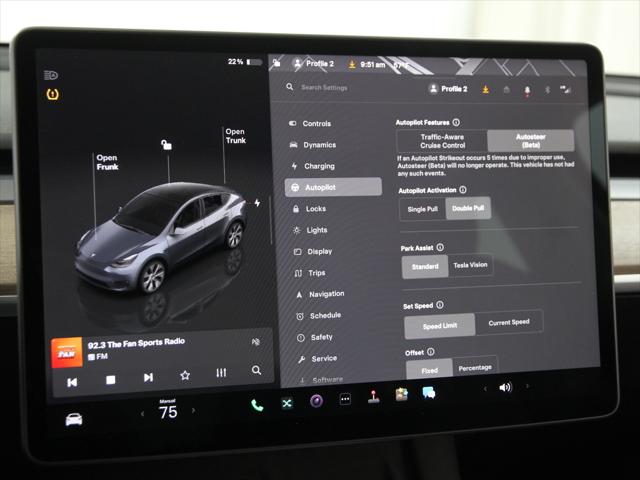Screen dimensions: 640x480
Task: Show info for Set Speed
Action: pyautogui.click(x=440, y=305)
